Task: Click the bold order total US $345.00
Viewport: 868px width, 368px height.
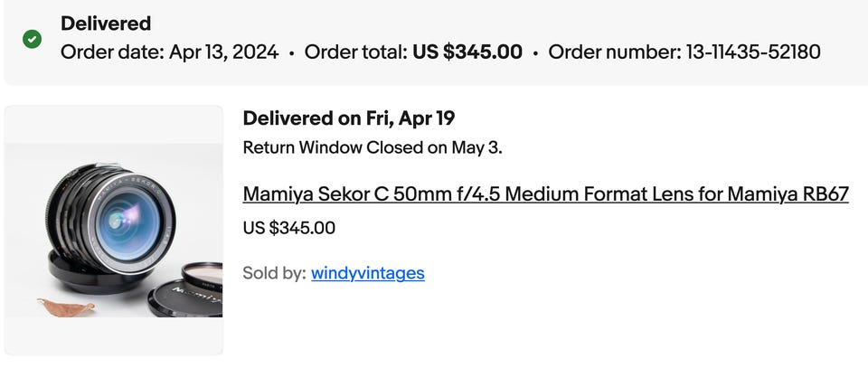Action: click(467, 52)
